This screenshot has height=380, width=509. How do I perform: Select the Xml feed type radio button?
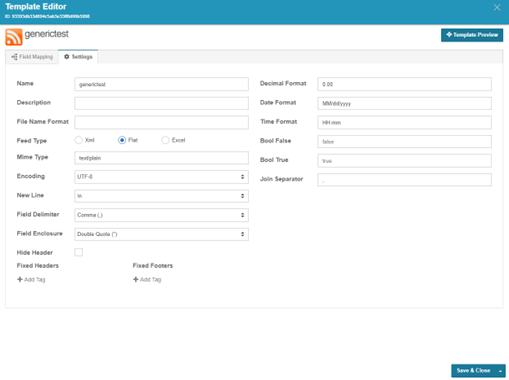79,140
